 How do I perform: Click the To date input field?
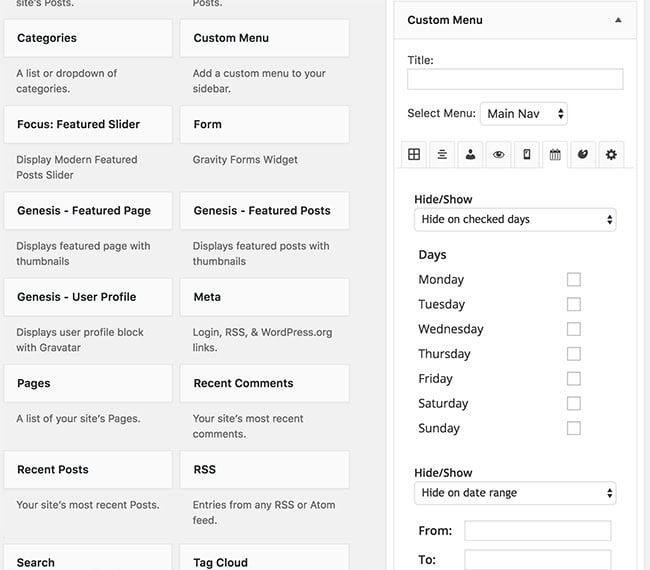click(x=538, y=560)
